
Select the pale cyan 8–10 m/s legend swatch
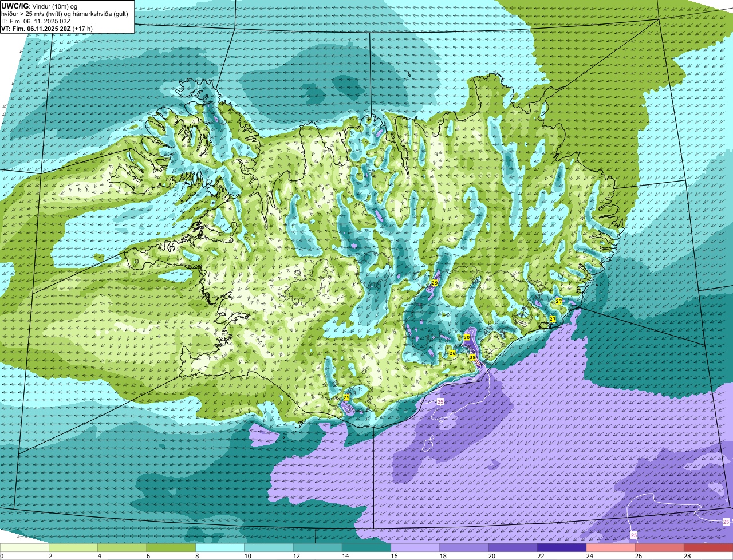coord(220,547)
